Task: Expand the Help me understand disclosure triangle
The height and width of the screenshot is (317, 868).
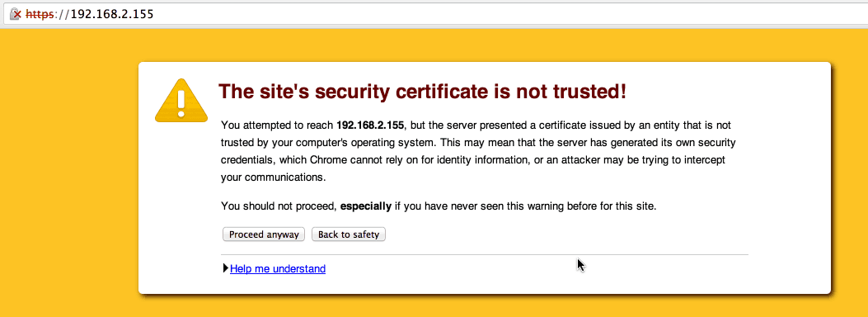Action: click(x=225, y=268)
